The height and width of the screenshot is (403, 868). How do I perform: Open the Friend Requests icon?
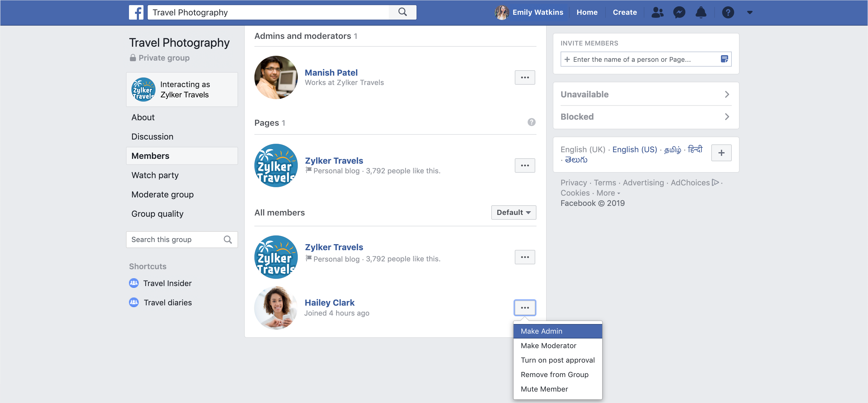point(657,12)
